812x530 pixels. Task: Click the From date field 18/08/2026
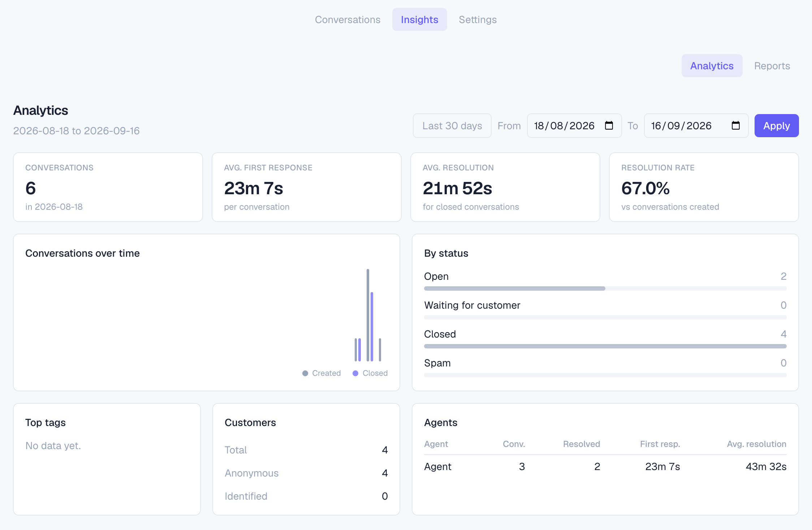(x=574, y=126)
